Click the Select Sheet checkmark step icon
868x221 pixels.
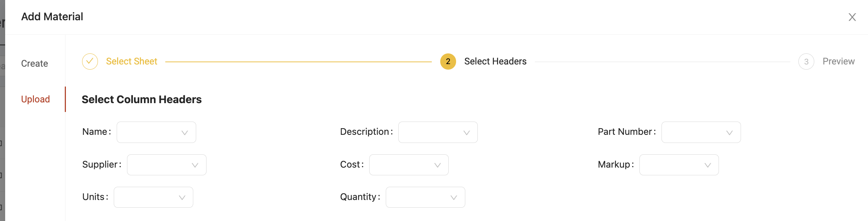coord(90,62)
